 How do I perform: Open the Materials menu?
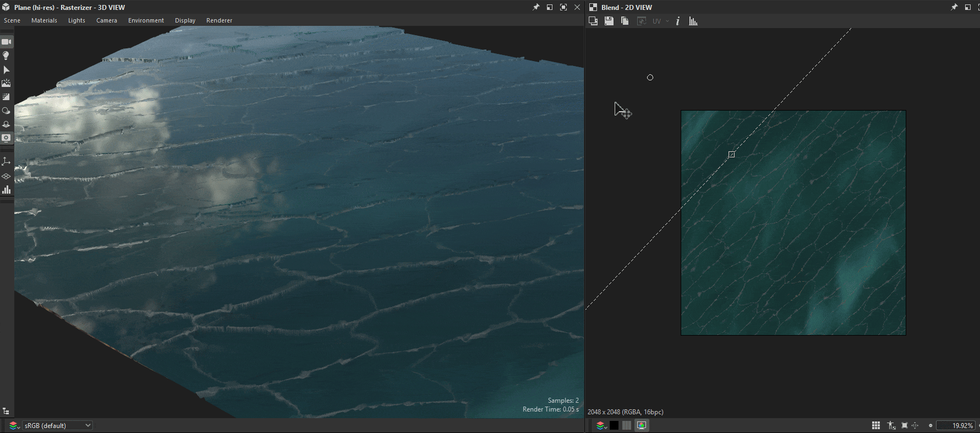pyautogui.click(x=44, y=20)
